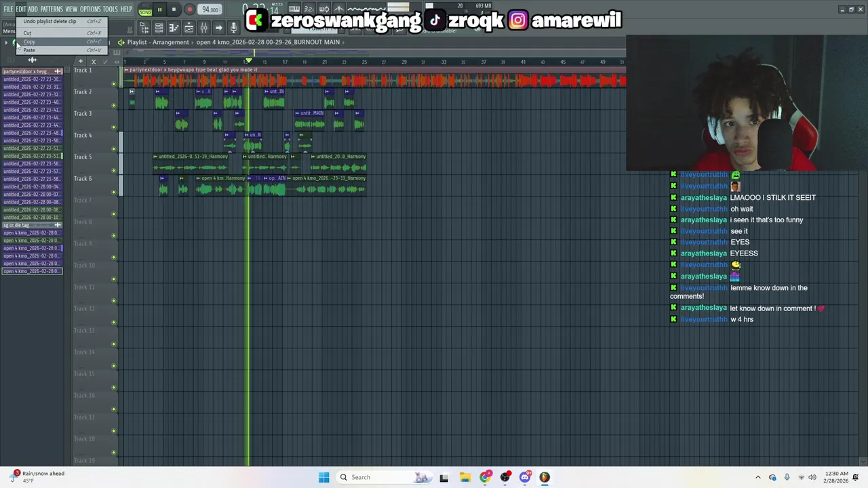The width and height of the screenshot is (868, 488).
Task: Open the OPTIONS menu
Action: pyautogui.click(x=90, y=9)
